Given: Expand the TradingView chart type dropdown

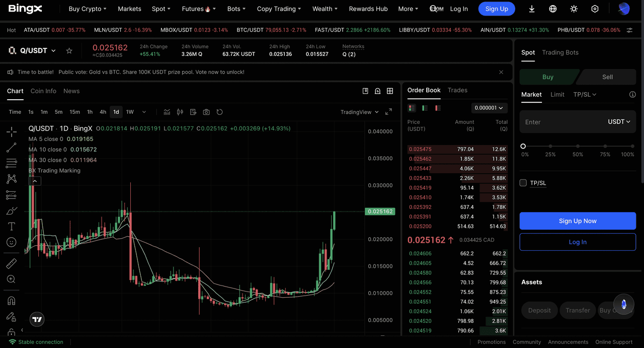Looking at the screenshot, I should point(359,112).
